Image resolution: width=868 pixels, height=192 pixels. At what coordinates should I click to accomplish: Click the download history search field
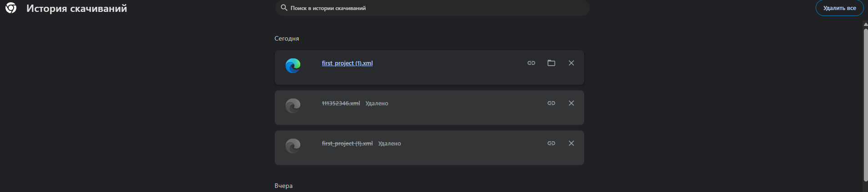pyautogui.click(x=432, y=8)
